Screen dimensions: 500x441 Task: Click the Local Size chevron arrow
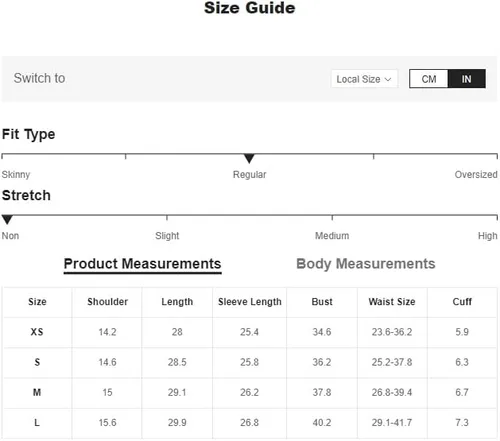(x=388, y=79)
